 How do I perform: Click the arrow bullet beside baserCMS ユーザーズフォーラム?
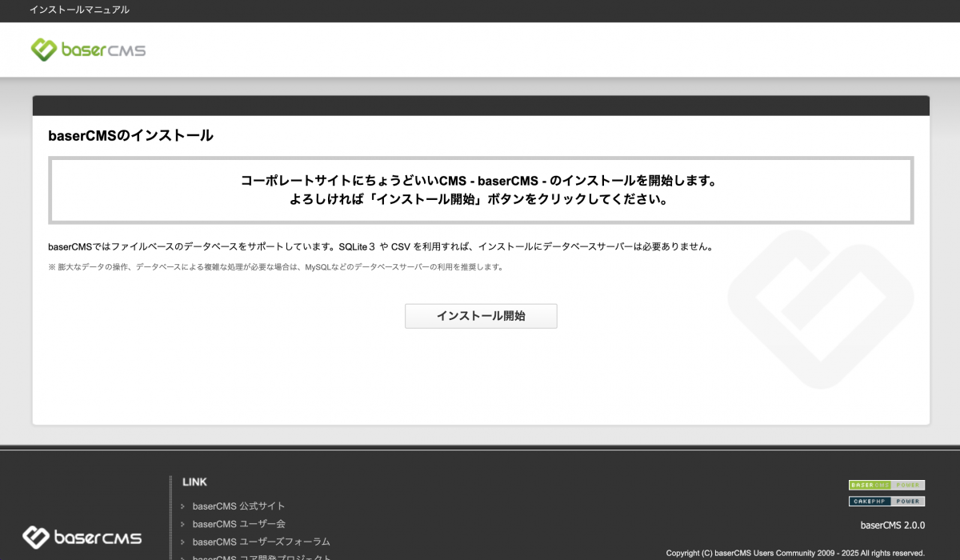click(183, 542)
